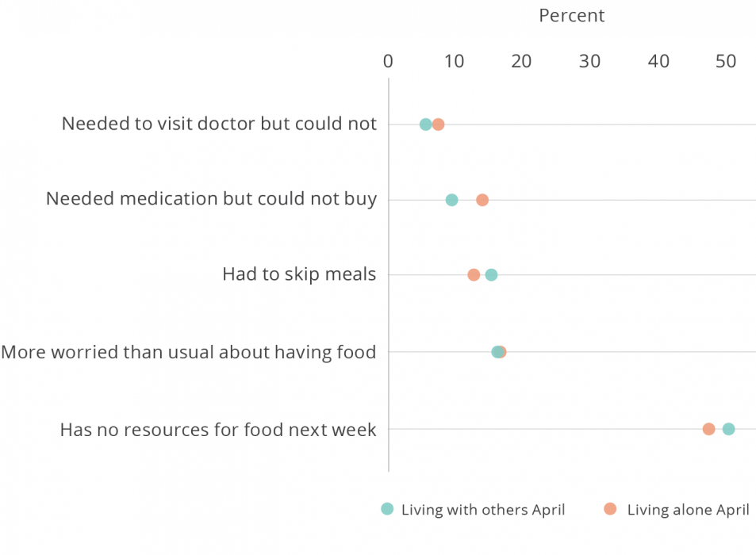Toggle Living with others April legend item
This screenshot has width=756, height=555.
[x=482, y=510]
